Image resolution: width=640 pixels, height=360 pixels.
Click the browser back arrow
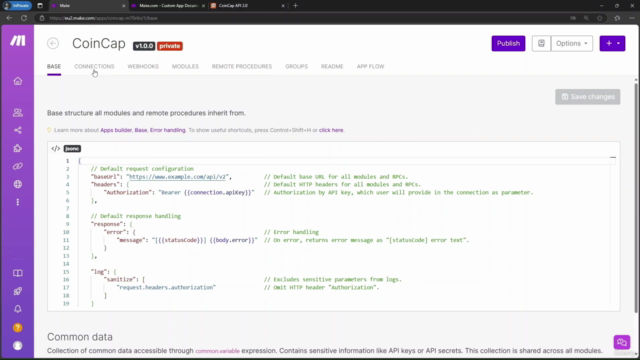(9, 18)
